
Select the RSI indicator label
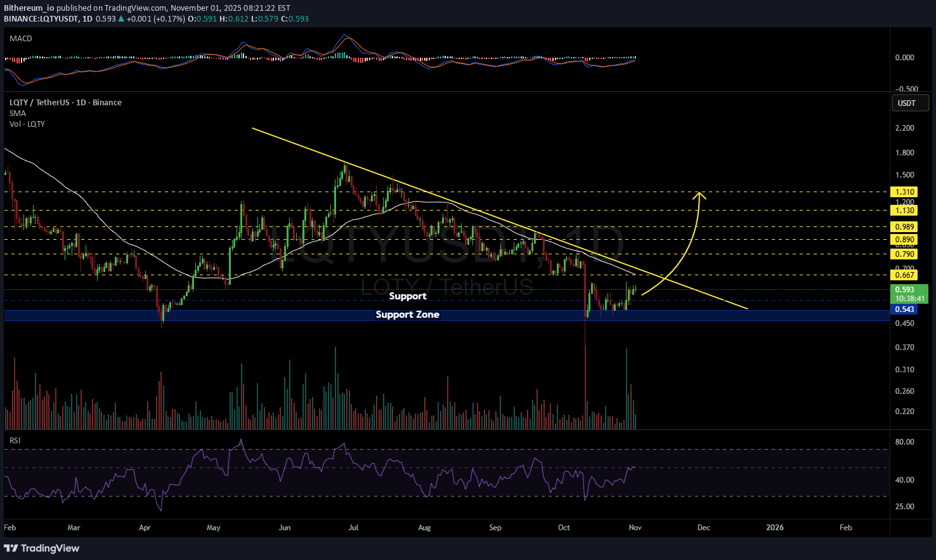point(15,440)
